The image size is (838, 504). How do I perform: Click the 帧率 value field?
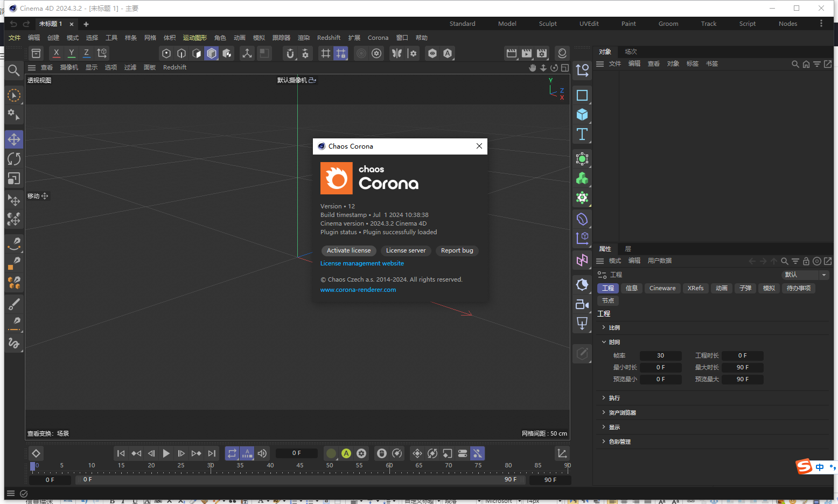point(660,355)
